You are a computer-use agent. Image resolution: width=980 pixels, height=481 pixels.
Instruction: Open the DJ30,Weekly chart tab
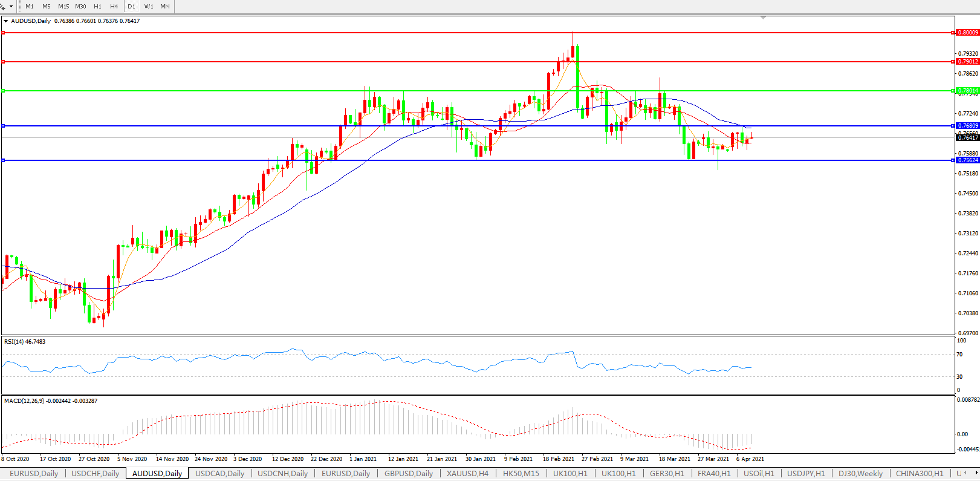[x=860, y=474]
